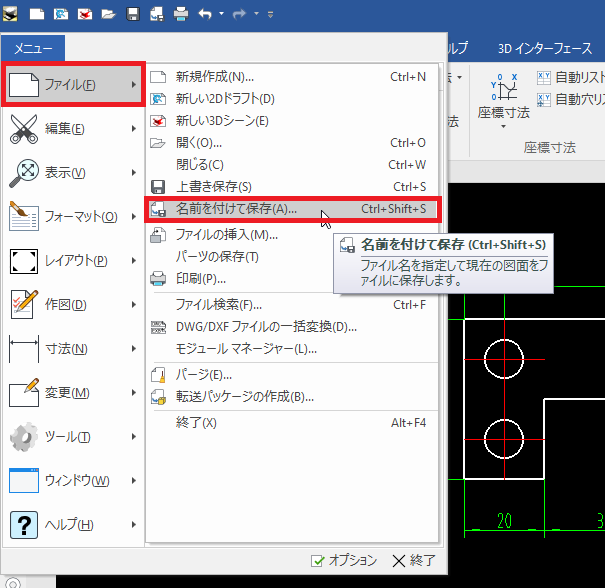Screen dimensions: 605x588
Task: Expand the 作図 (Draw) submenu
Action: [71, 304]
